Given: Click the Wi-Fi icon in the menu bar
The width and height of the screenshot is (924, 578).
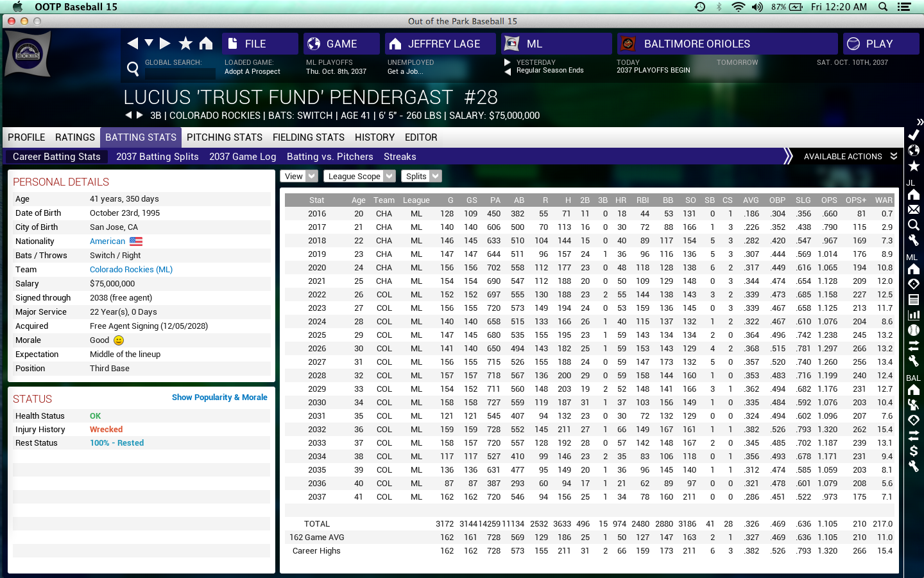Looking at the screenshot, I should pos(738,7).
